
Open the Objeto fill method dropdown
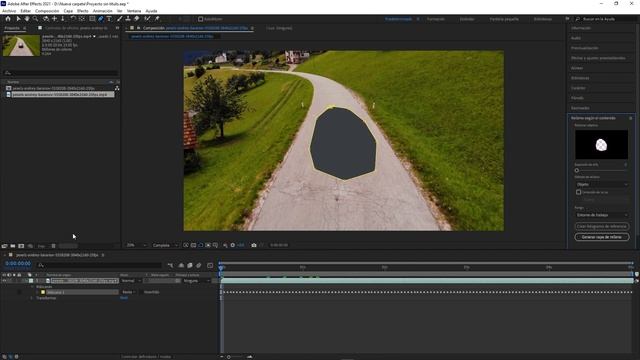601,184
